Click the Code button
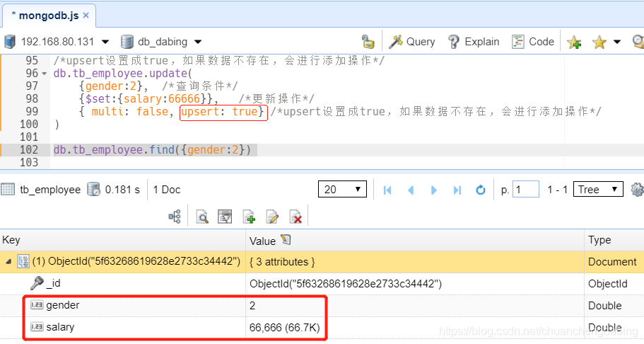Viewport: 644px width, 344px height. pyautogui.click(x=533, y=42)
